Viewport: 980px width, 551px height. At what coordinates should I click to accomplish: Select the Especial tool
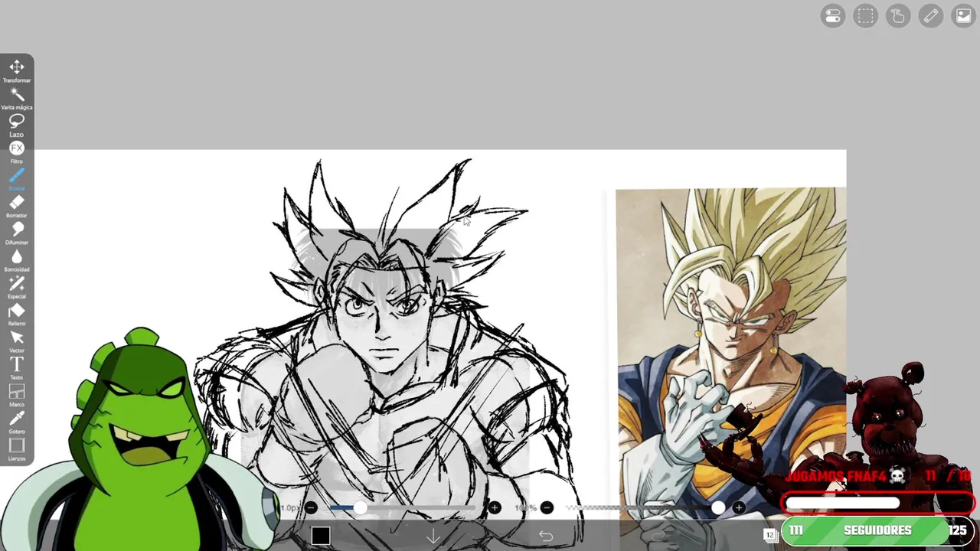[17, 286]
